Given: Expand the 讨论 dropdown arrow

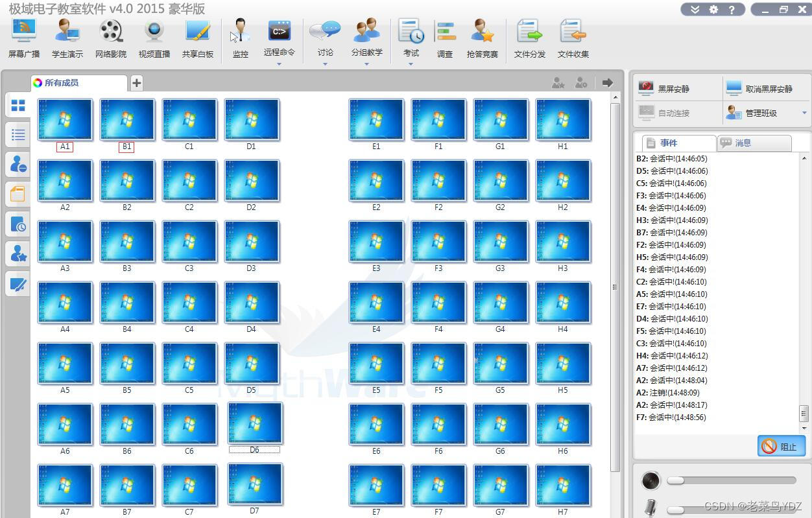Looking at the screenshot, I should 325,64.
